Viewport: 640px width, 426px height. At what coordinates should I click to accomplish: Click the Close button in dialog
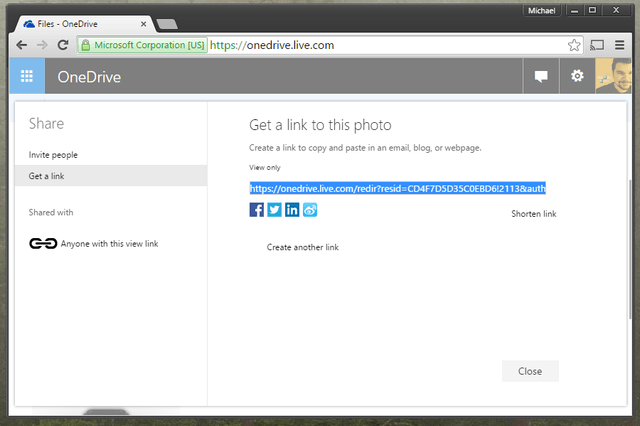[530, 371]
